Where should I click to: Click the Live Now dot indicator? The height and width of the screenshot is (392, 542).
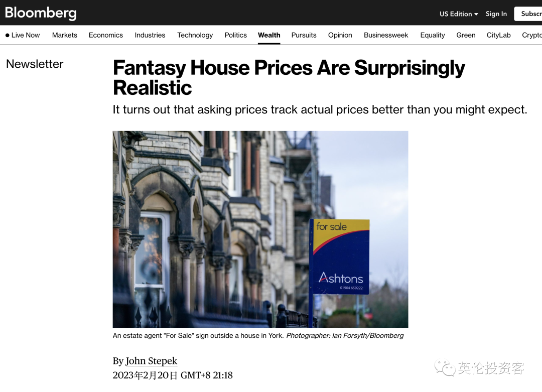7,35
